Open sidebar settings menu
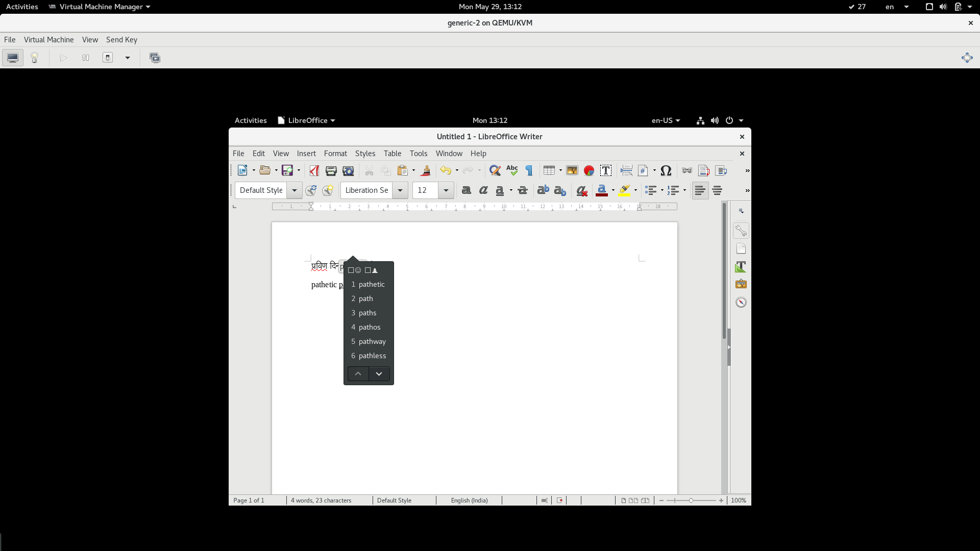The height and width of the screenshot is (551, 980). click(x=741, y=211)
